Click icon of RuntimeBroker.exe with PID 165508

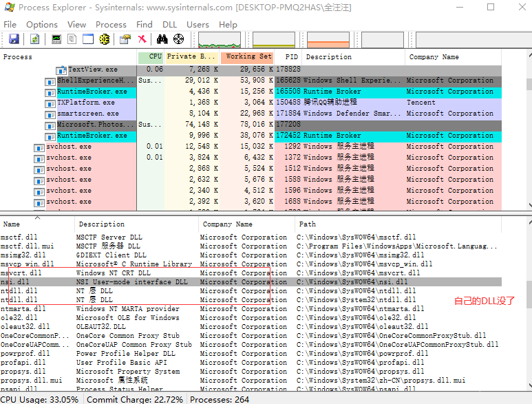[x=50, y=93]
